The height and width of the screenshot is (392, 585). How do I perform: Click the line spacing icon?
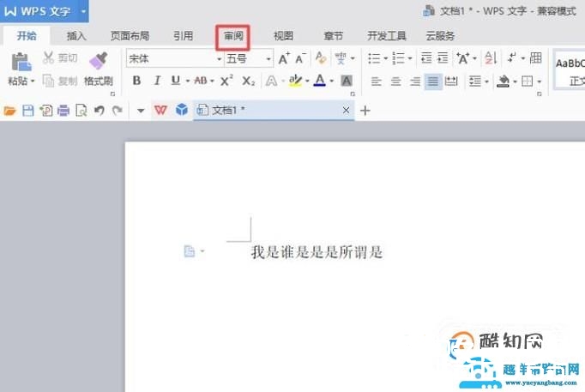coord(475,81)
